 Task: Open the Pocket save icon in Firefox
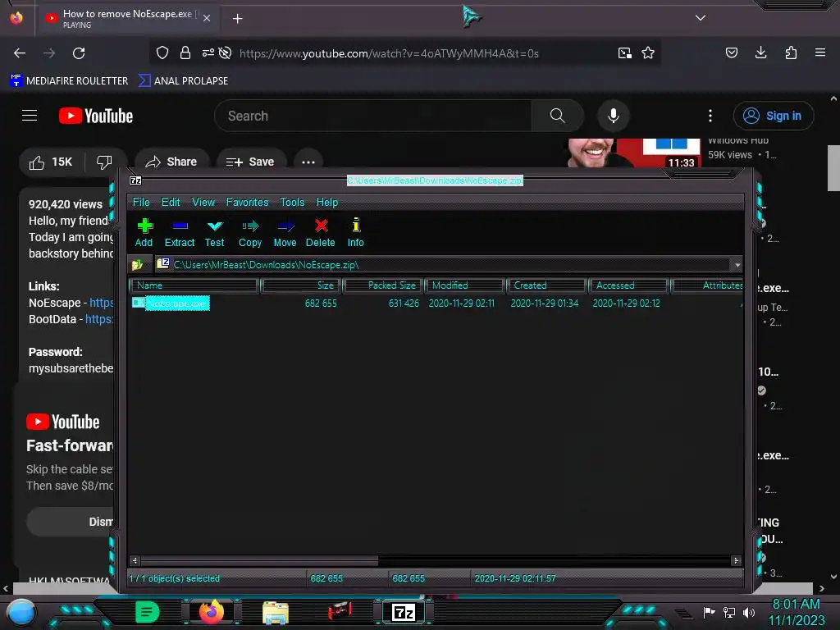click(x=732, y=52)
